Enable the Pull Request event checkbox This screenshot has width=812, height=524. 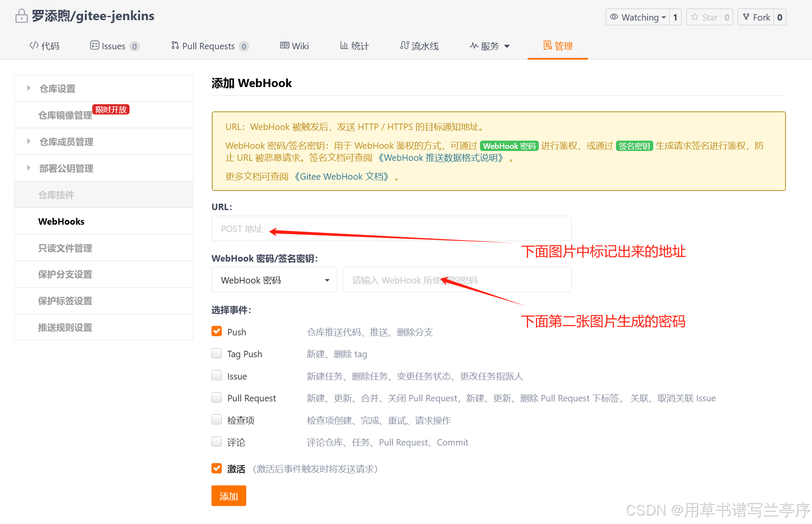tap(217, 398)
